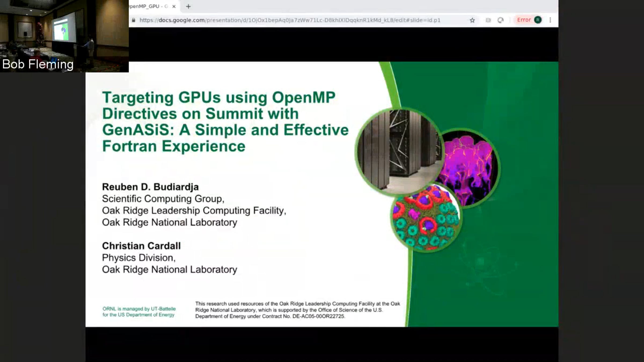The width and height of the screenshot is (644, 362).
Task: Click the presenter name Reuben D. Budiardja
Action: click(x=150, y=187)
